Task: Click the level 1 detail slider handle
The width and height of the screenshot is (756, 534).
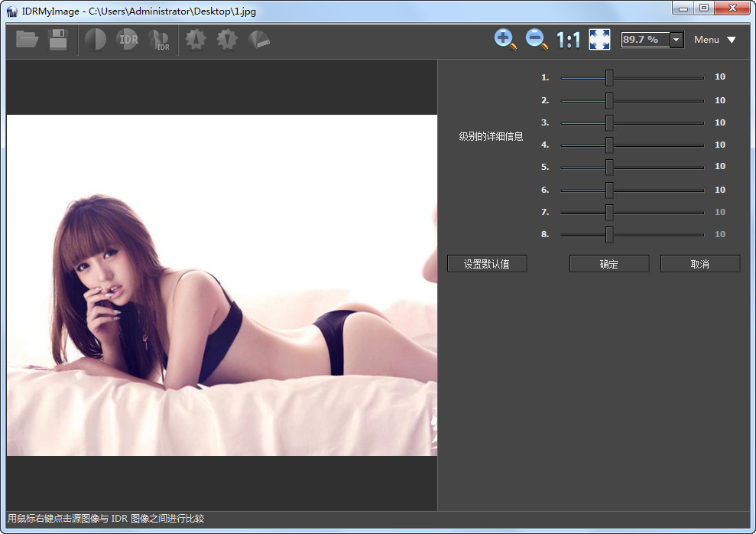Action: coord(609,77)
